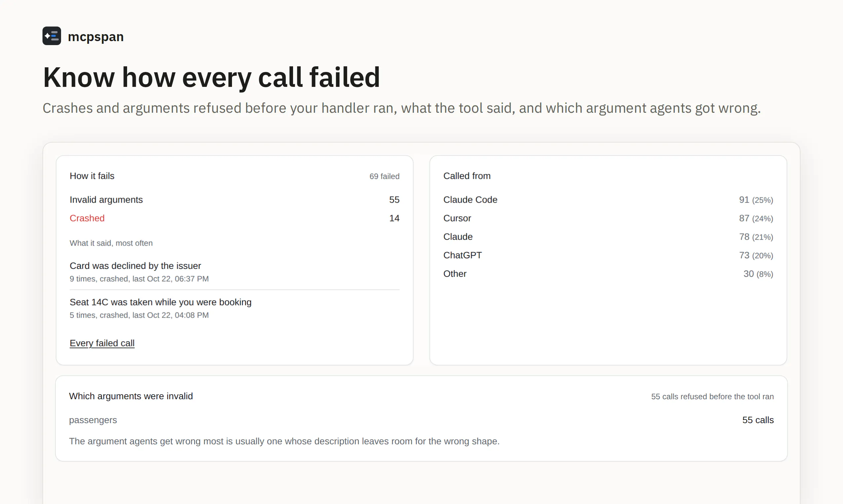Select the Other caller row

pyautogui.click(x=608, y=274)
